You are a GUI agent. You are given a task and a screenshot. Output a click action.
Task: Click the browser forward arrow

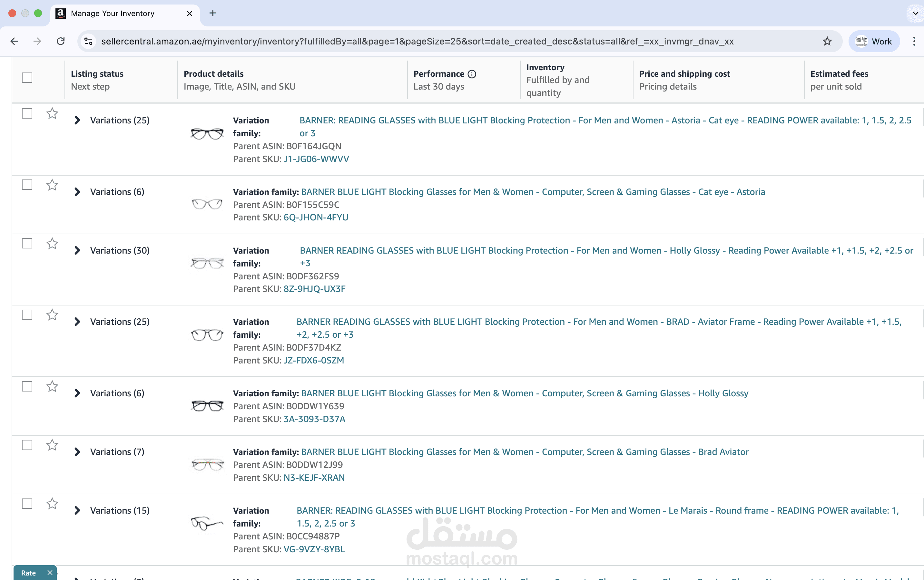pyautogui.click(x=37, y=41)
